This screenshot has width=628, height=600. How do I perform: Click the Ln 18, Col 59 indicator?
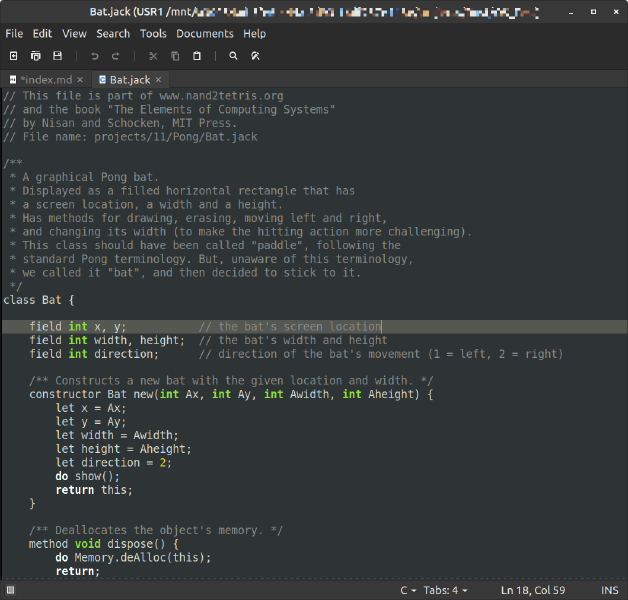point(533,590)
